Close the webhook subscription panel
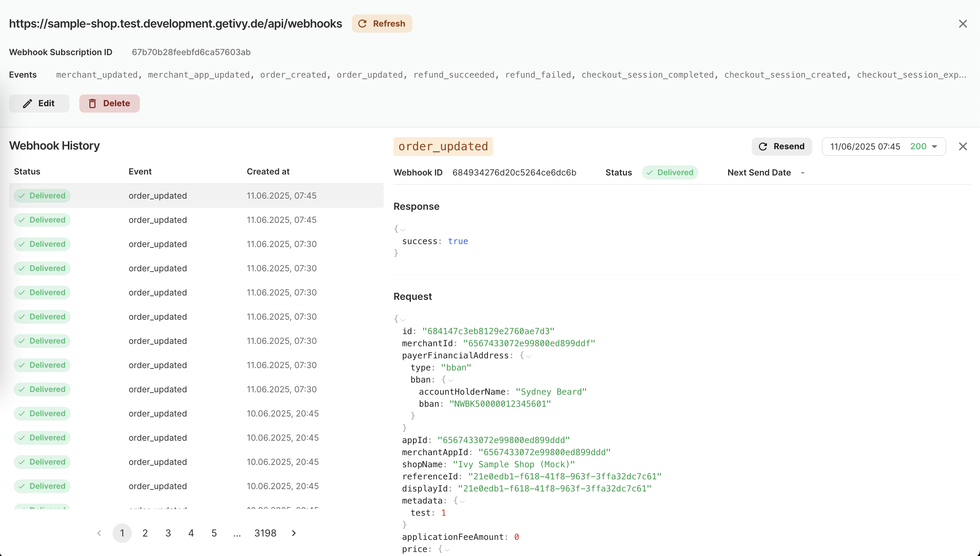The width and height of the screenshot is (980, 556). tap(963, 24)
